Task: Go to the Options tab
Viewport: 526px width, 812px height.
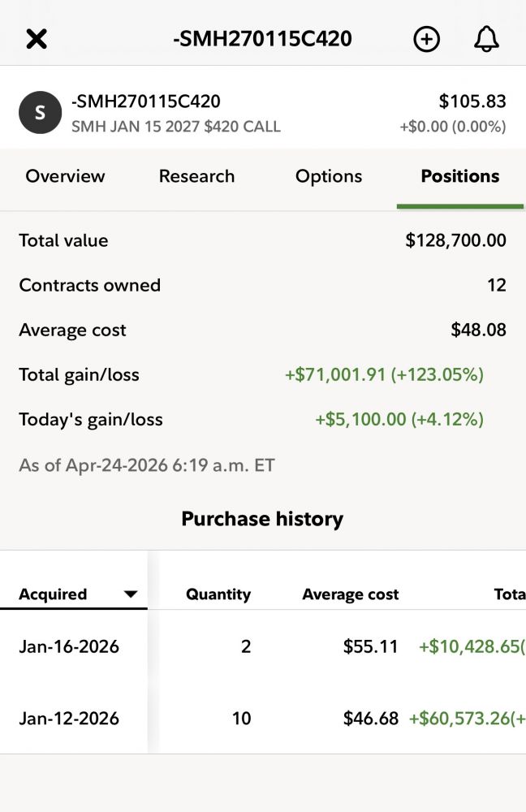Action: (x=329, y=176)
